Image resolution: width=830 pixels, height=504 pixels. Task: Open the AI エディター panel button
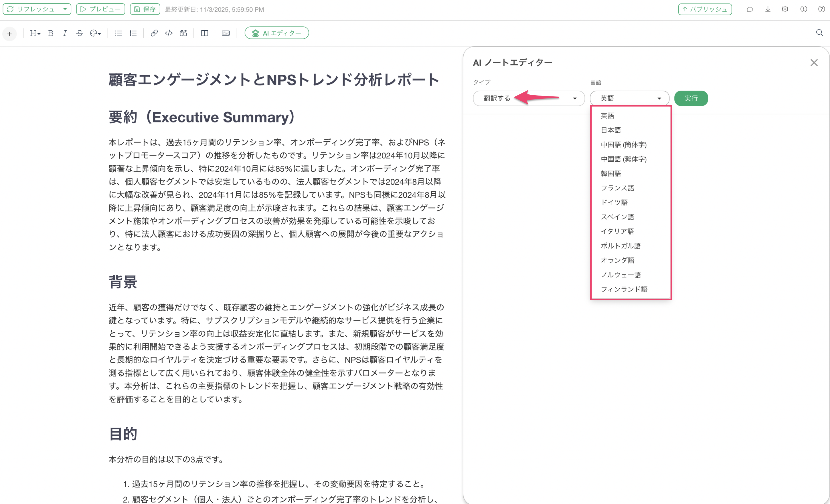coord(276,33)
